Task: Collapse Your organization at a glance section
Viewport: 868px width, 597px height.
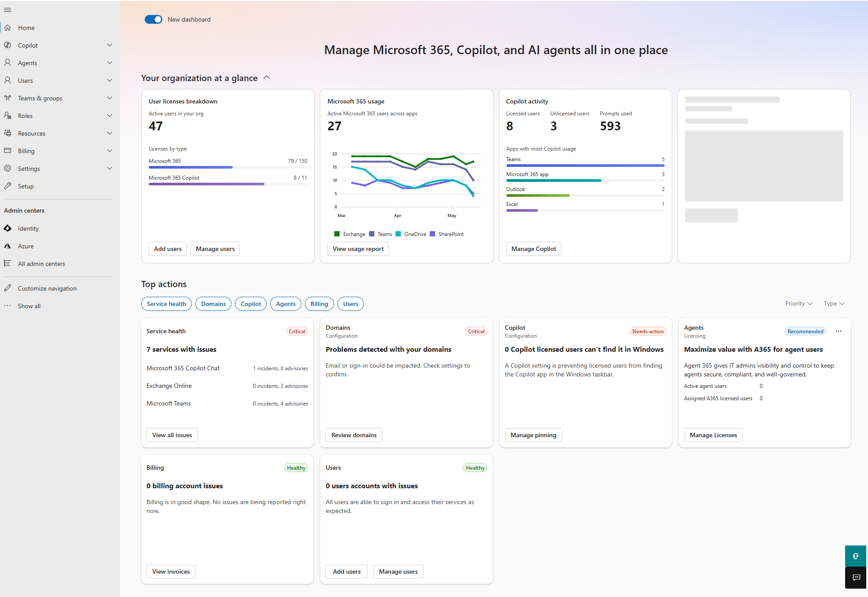Action: click(x=267, y=78)
